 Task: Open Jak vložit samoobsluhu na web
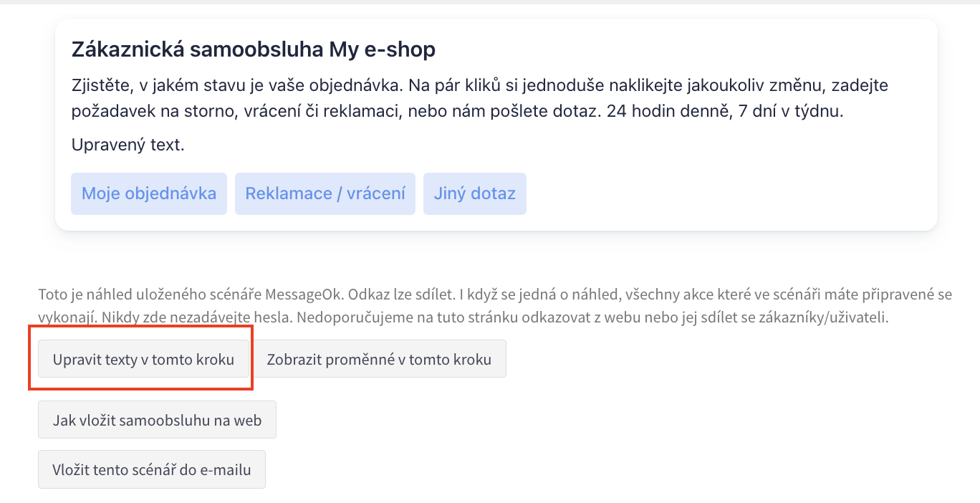point(157,420)
